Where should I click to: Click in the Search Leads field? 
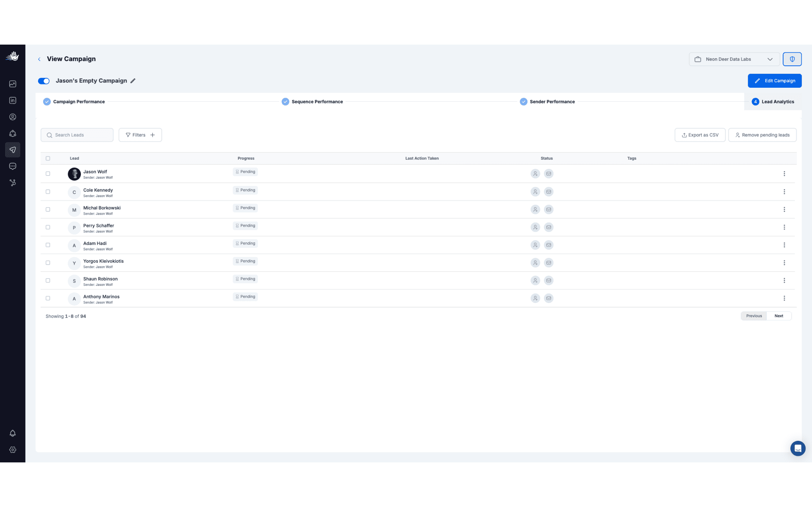point(80,135)
